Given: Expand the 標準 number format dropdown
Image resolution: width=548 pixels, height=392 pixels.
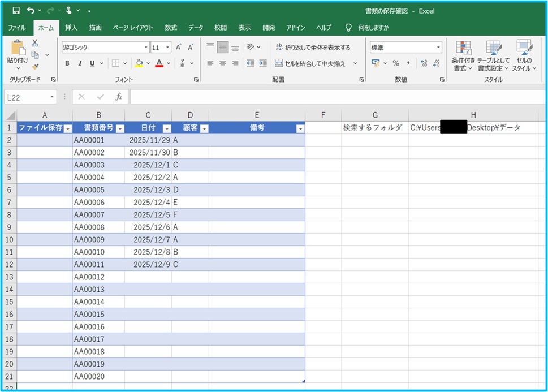Looking at the screenshot, I should point(438,48).
